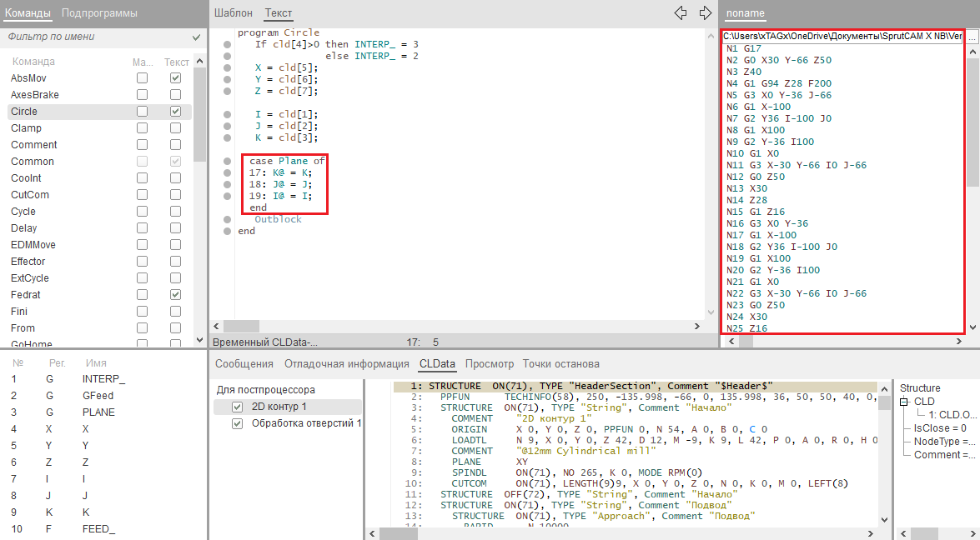
Task: Toggle Text checkbox for AbsMov command
Action: tap(175, 77)
